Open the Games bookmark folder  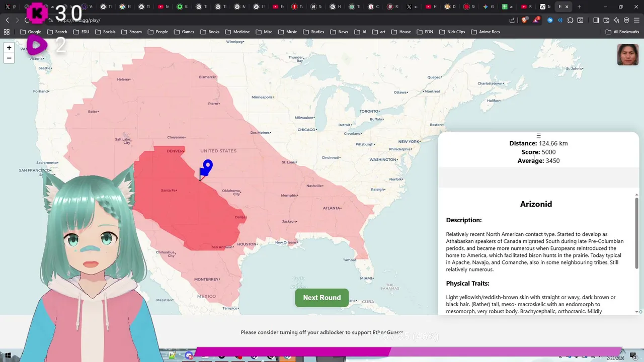(x=184, y=32)
